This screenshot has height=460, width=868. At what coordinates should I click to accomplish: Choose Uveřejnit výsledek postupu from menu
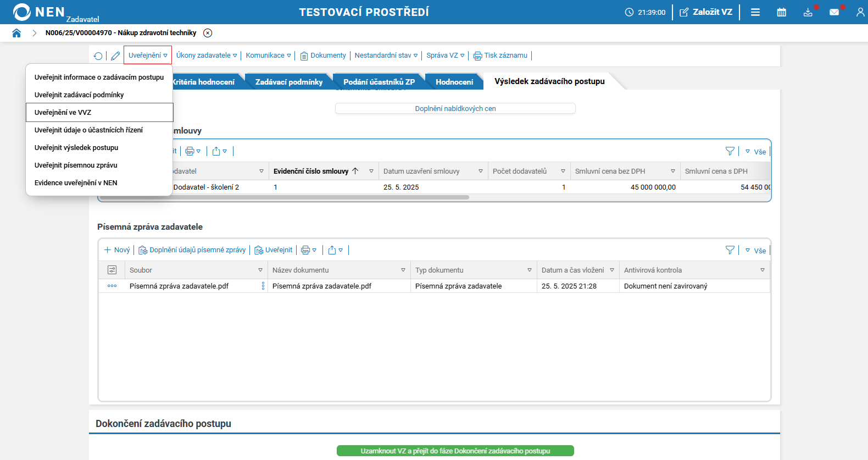pos(76,148)
